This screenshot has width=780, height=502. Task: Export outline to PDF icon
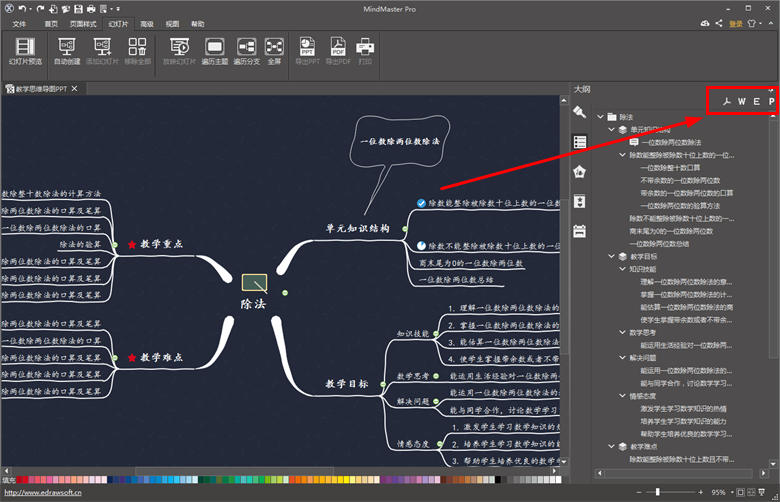pos(727,101)
